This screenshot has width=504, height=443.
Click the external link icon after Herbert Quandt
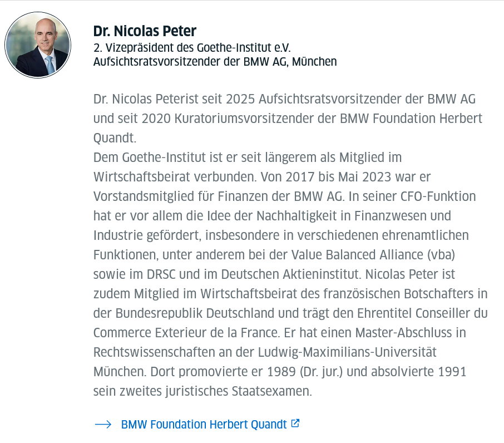295,424
